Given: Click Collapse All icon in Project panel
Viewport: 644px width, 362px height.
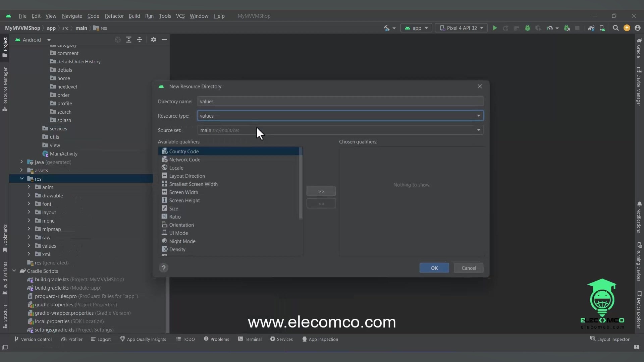Looking at the screenshot, I should pyautogui.click(x=140, y=40).
